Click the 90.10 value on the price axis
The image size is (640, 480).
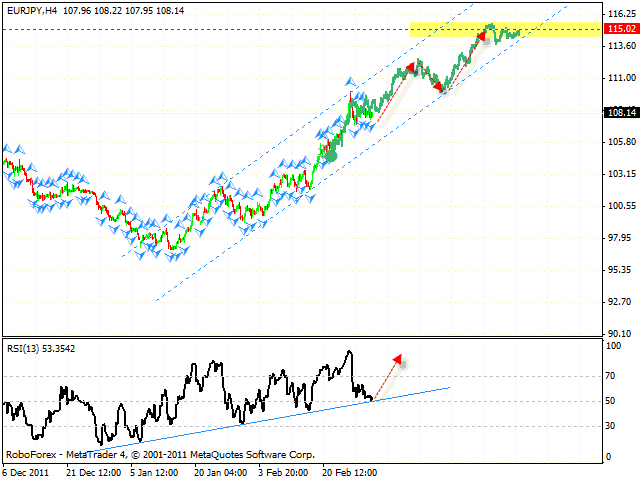point(620,333)
